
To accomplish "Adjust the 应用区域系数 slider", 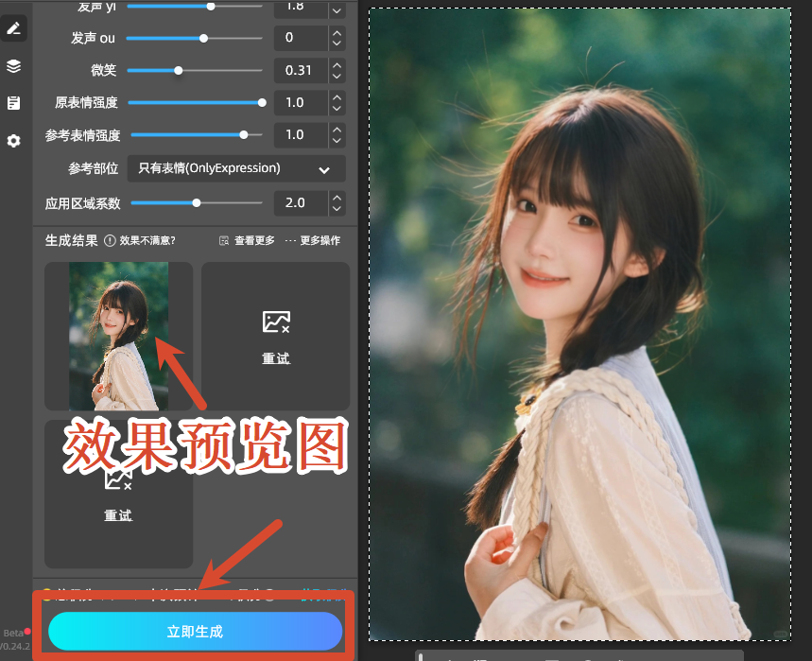I will click(197, 203).
